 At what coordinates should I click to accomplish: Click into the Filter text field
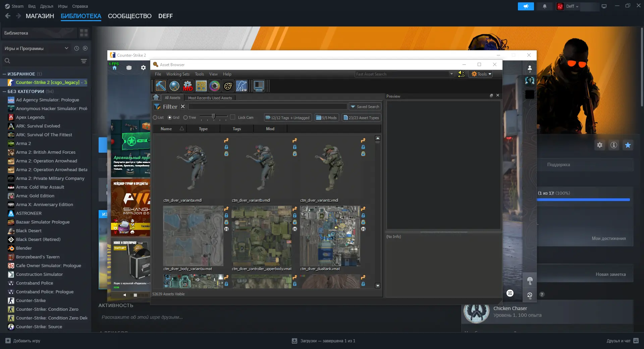click(268, 106)
